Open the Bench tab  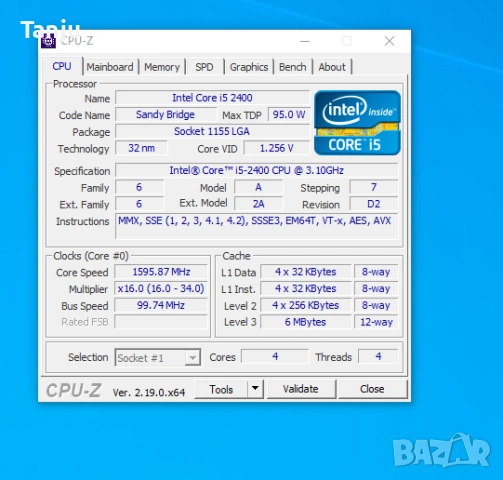[293, 67]
